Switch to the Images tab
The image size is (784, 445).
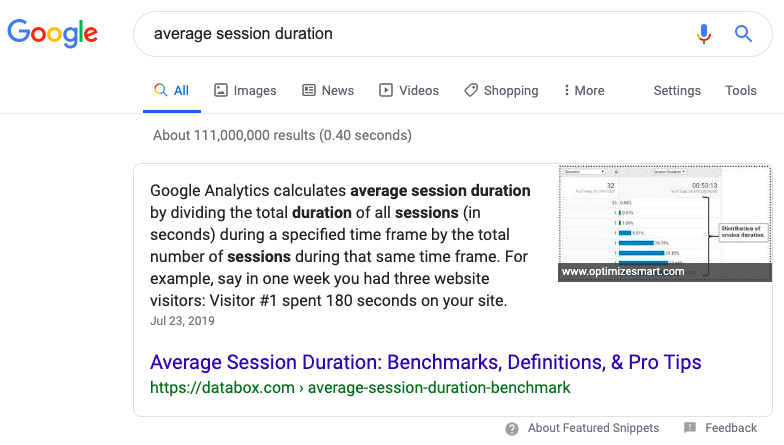tap(245, 90)
